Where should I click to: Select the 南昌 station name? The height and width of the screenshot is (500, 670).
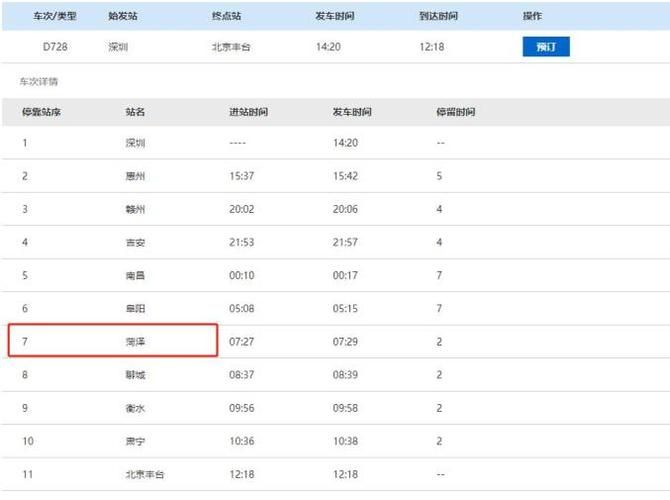135,276
